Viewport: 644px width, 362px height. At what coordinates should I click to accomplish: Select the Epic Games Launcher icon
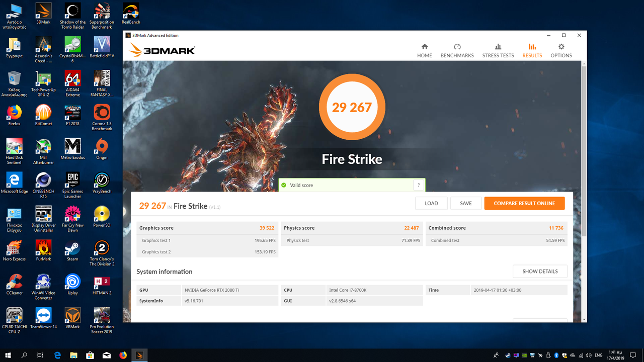[72, 186]
